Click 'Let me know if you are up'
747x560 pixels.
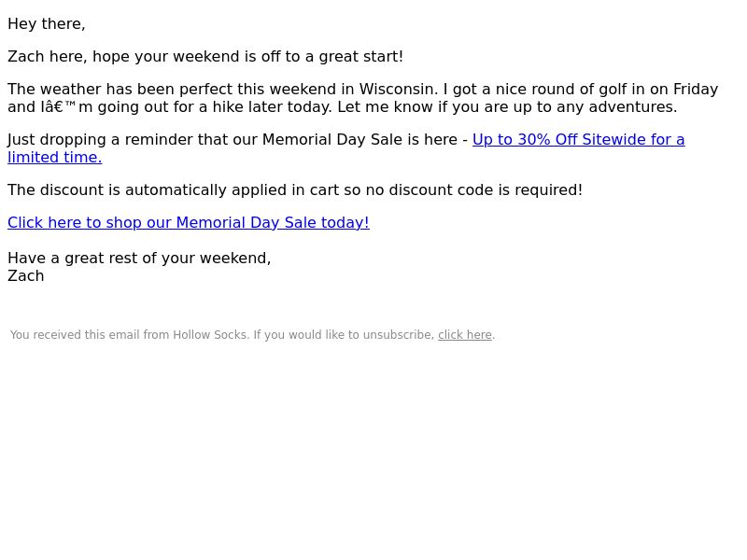pyautogui.click(x=434, y=106)
